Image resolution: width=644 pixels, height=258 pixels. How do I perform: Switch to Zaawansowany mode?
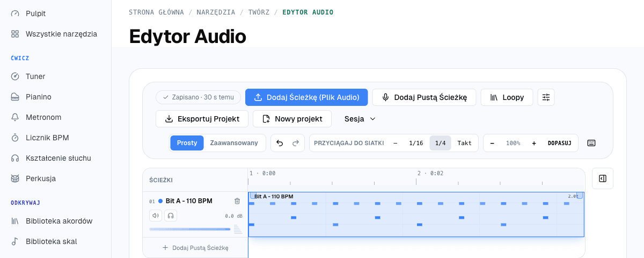click(x=234, y=143)
